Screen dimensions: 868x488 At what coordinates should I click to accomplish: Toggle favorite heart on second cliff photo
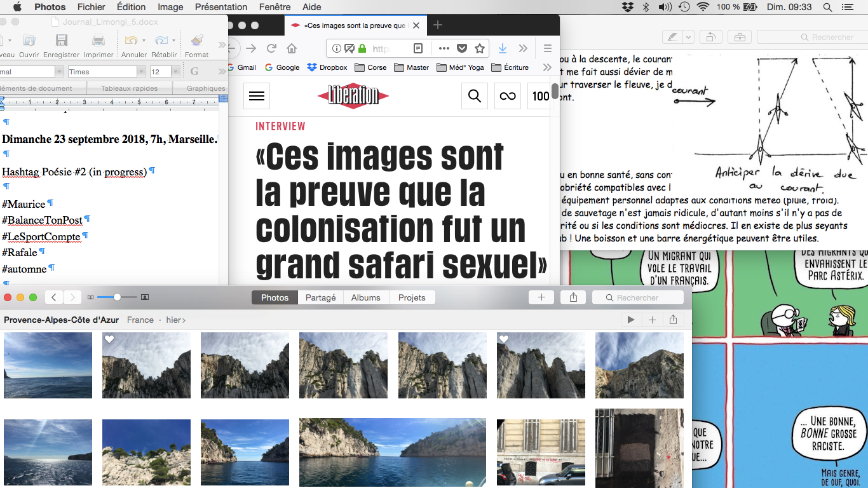click(x=109, y=340)
